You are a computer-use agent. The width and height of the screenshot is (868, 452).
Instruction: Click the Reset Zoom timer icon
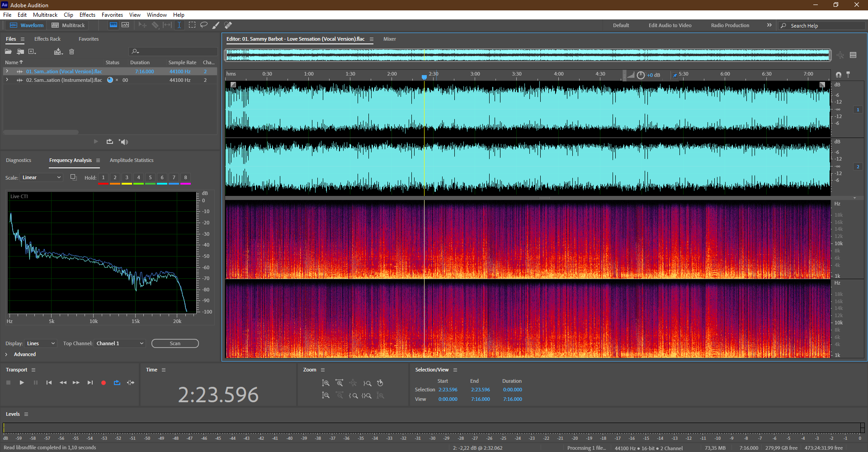380,383
